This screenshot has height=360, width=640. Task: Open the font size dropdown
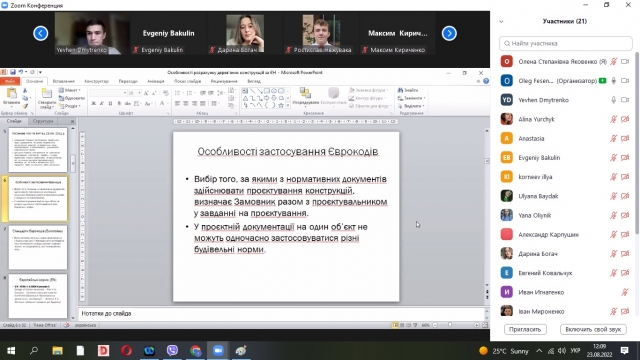139,93
